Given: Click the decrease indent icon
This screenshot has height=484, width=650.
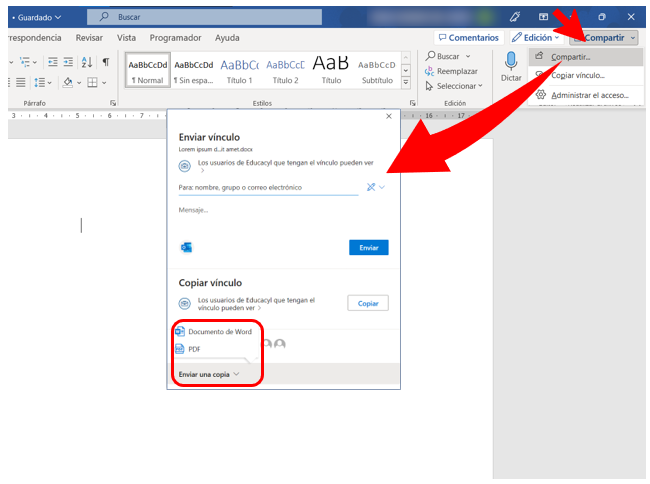Looking at the screenshot, I should point(53,62).
